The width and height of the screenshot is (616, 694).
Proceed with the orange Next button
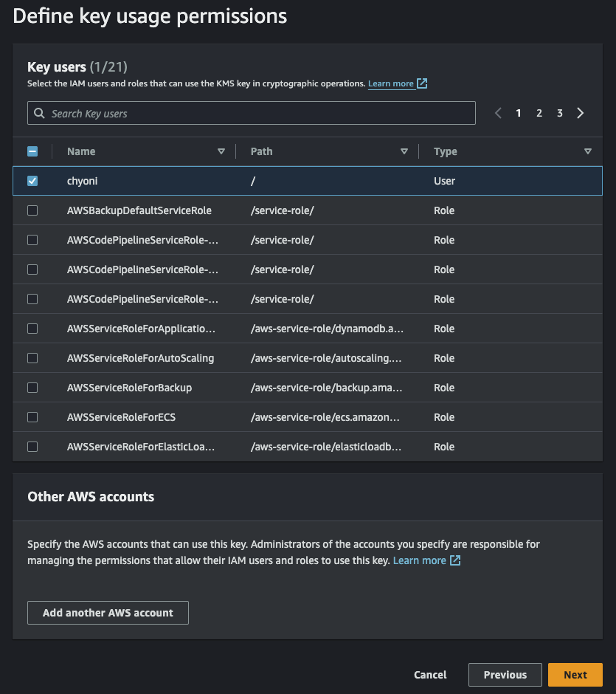[x=575, y=675]
